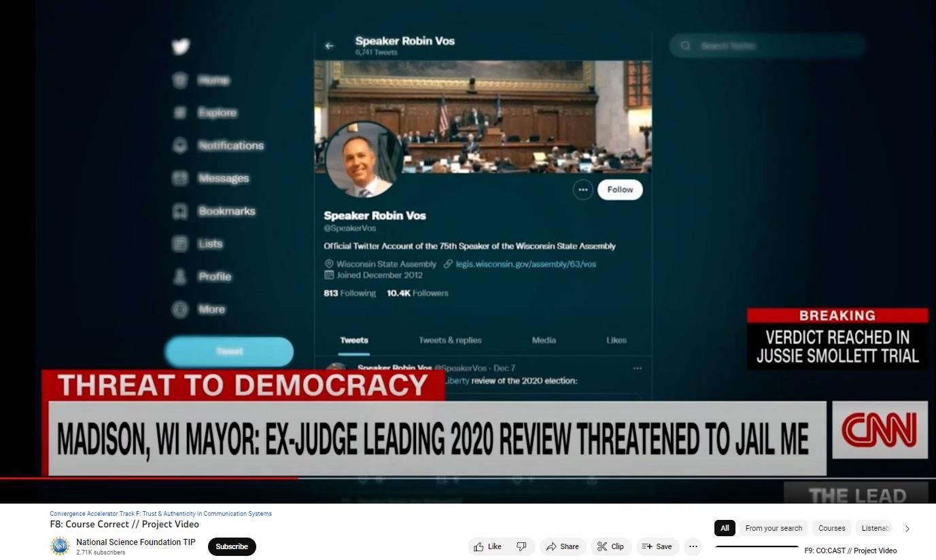This screenshot has width=936, height=560.
Task: Like the video
Action: click(x=487, y=546)
